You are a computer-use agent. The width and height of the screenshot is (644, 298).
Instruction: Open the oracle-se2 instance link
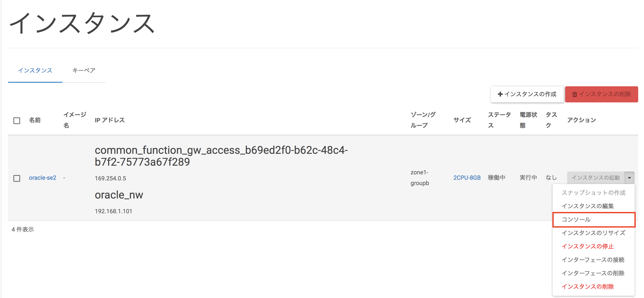[42, 178]
